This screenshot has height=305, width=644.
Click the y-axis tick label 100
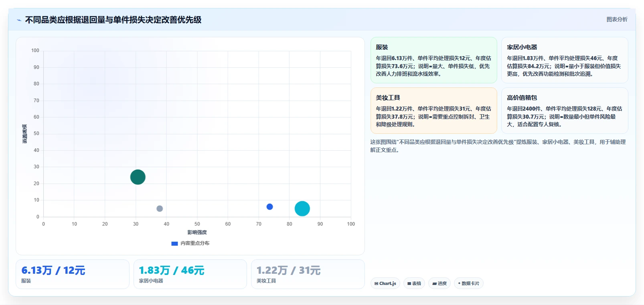tap(35, 50)
